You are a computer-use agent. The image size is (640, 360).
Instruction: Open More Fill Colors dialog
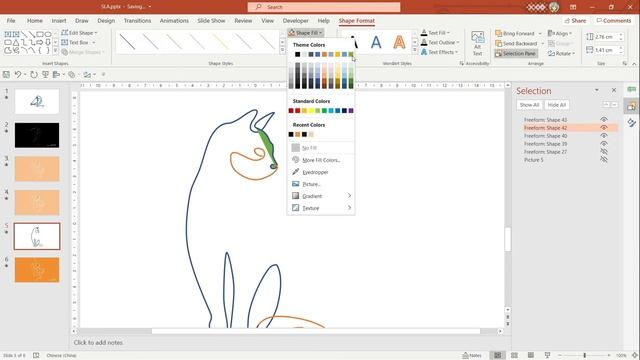coord(320,160)
